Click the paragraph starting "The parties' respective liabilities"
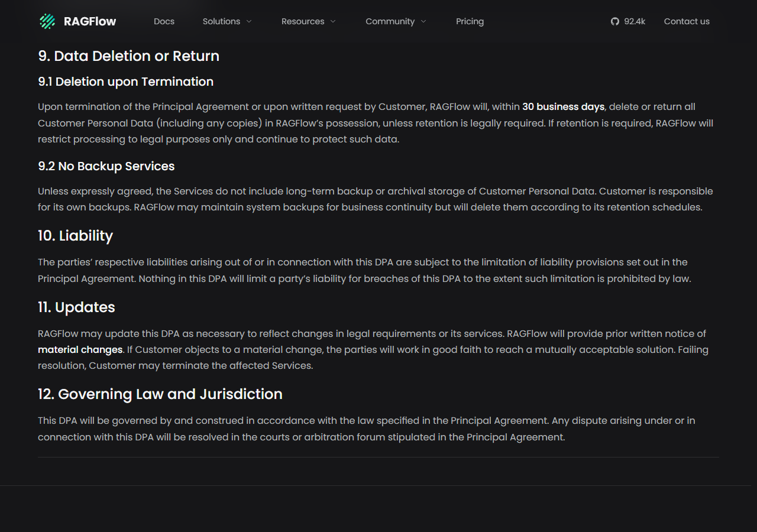The image size is (757, 532). coord(364,270)
